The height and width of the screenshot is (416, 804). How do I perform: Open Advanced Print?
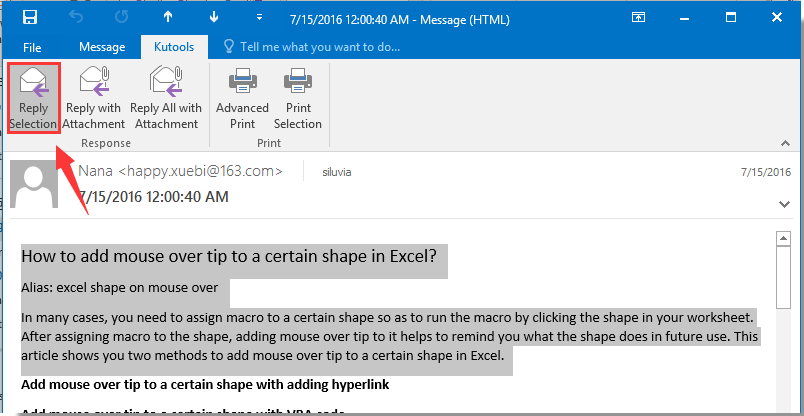tap(242, 98)
